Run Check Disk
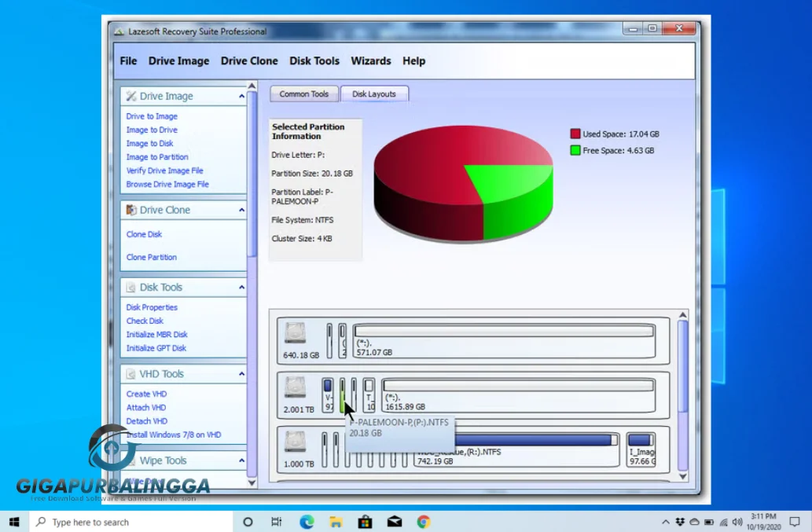Viewport: 812px width, 532px height. pyautogui.click(x=145, y=321)
